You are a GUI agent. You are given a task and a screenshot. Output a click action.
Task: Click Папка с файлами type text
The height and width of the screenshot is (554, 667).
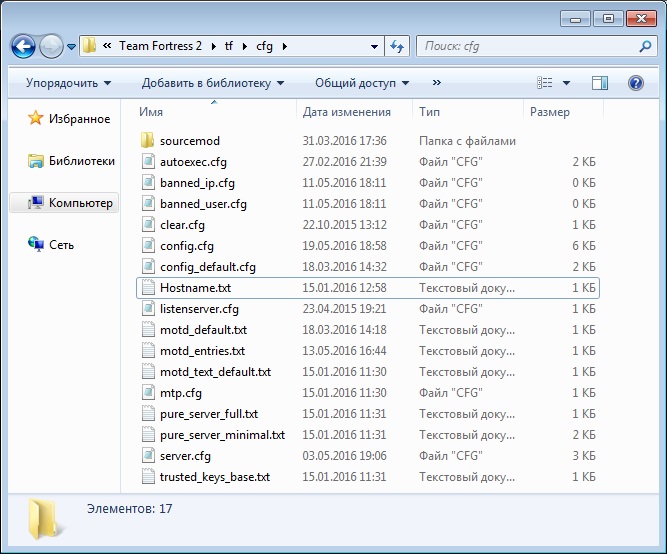pyautogui.click(x=467, y=141)
